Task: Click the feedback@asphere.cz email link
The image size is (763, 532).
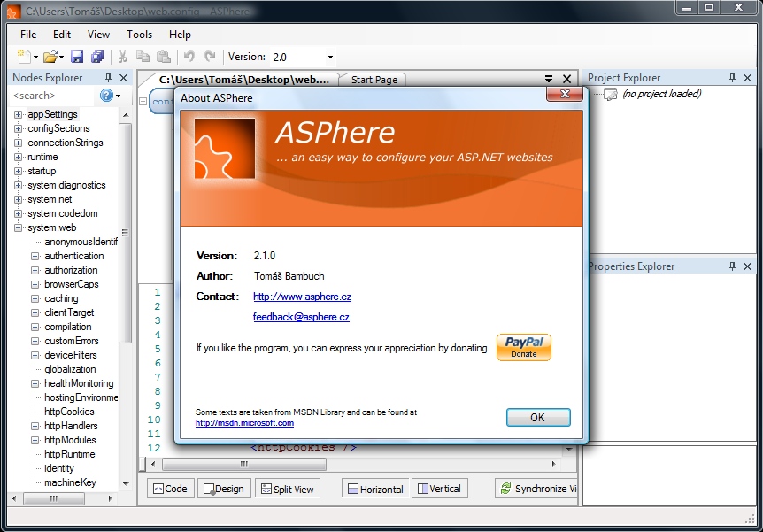Action: click(301, 317)
